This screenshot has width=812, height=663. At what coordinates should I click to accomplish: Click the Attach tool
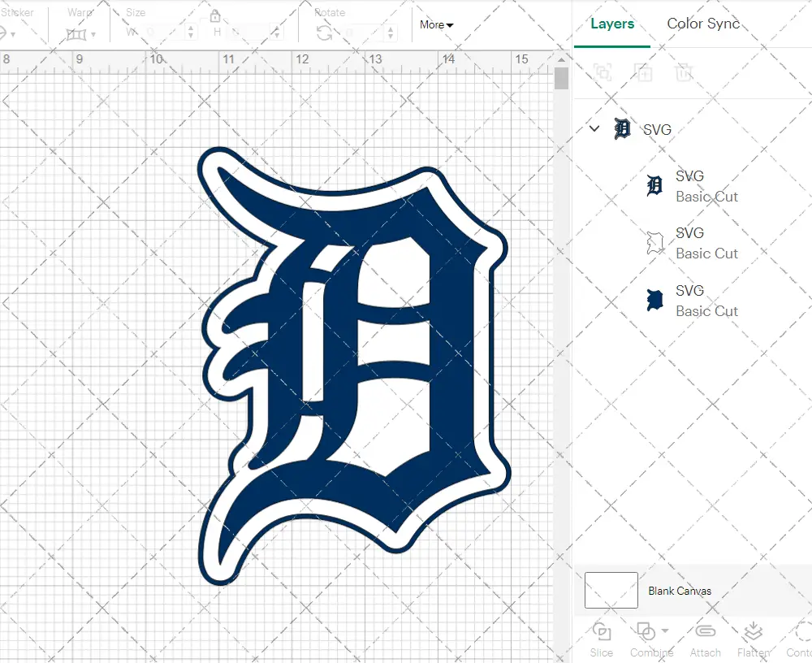[x=705, y=640]
